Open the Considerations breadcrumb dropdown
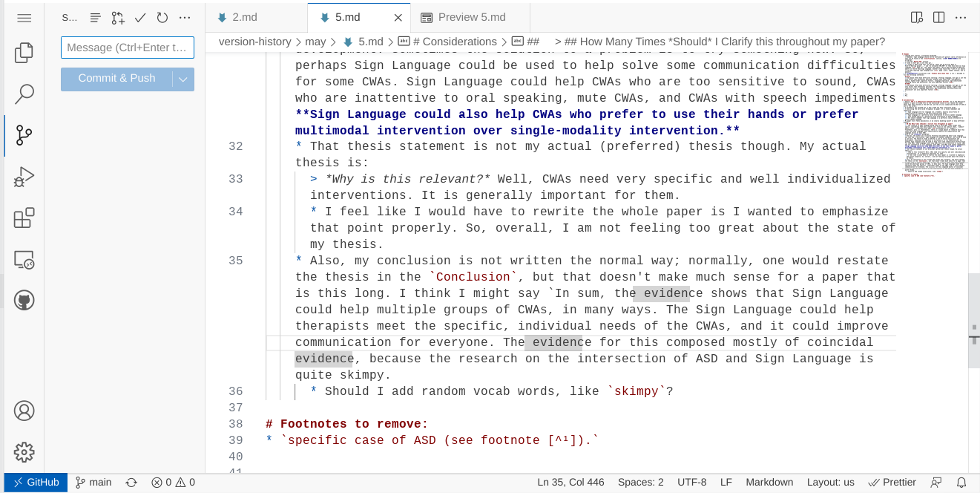Image resolution: width=980 pixels, height=493 pixels. tap(454, 42)
